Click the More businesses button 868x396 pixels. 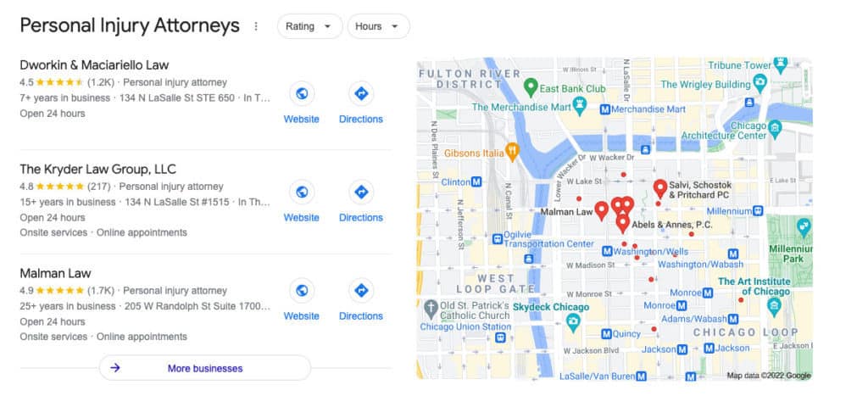point(205,368)
